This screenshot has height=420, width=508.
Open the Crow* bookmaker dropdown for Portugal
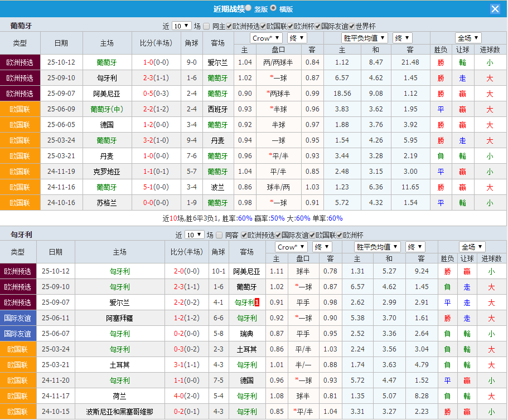pos(266,38)
